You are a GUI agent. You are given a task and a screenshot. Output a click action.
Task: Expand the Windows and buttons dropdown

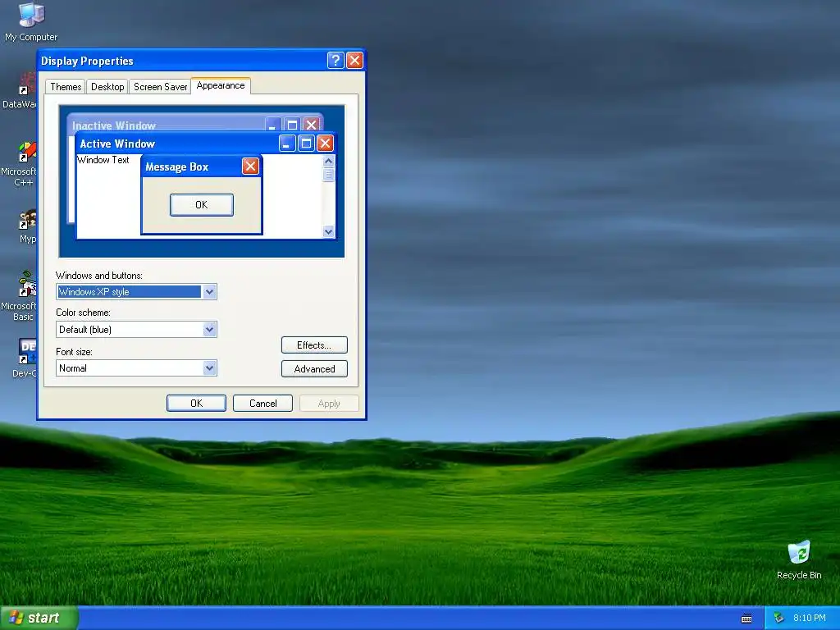[x=209, y=292]
